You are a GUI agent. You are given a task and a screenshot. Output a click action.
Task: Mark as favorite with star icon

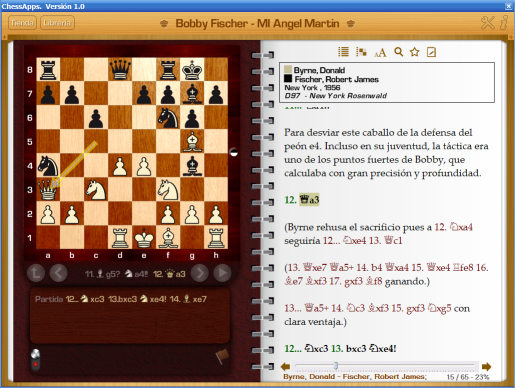pos(415,52)
